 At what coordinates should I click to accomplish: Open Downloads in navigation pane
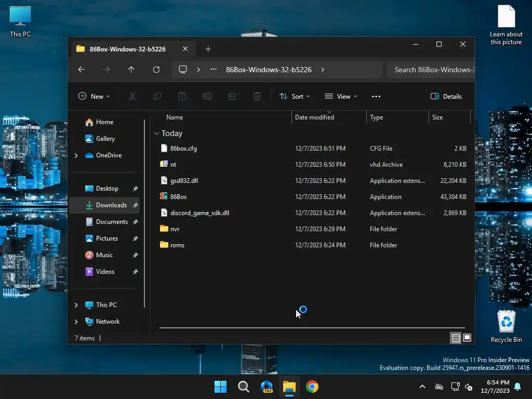click(104, 205)
